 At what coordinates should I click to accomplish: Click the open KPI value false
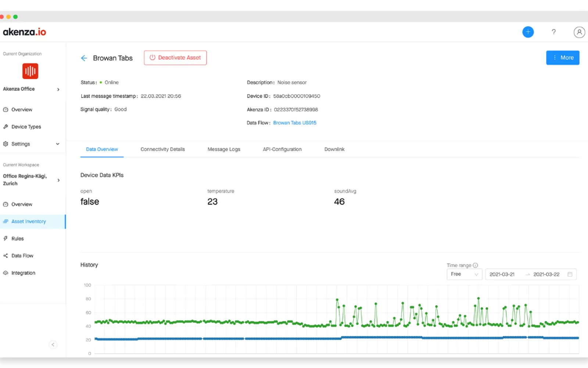coord(90,202)
